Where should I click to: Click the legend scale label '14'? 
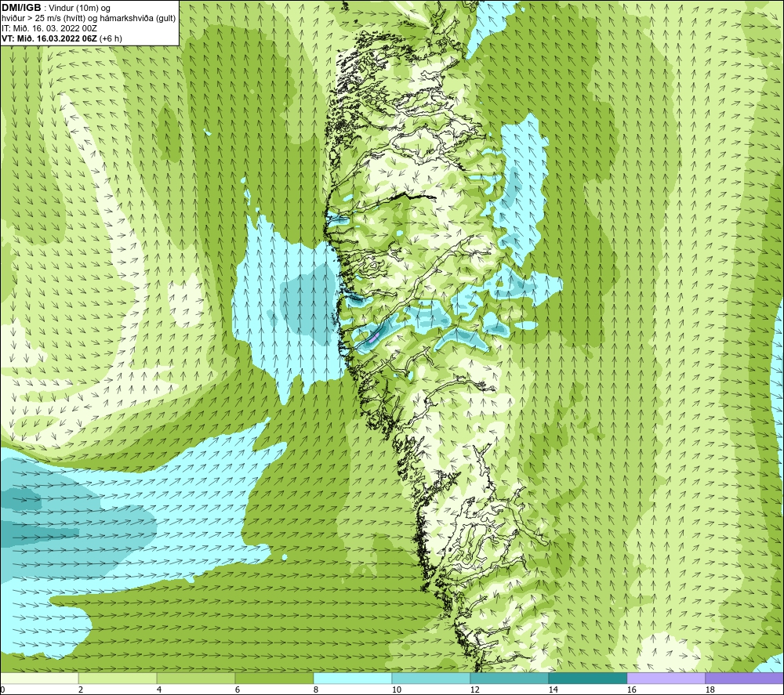click(x=553, y=690)
